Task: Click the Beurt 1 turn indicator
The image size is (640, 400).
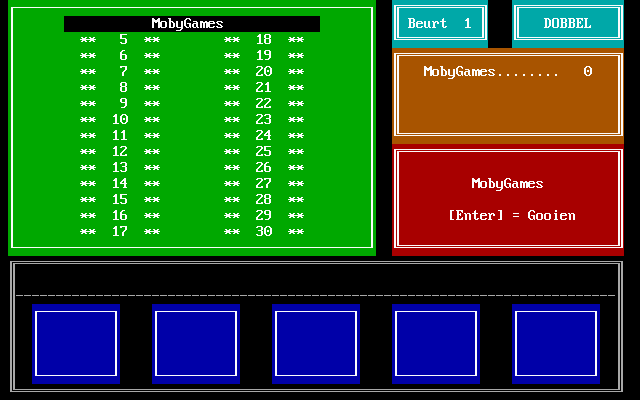Action: (x=439, y=23)
